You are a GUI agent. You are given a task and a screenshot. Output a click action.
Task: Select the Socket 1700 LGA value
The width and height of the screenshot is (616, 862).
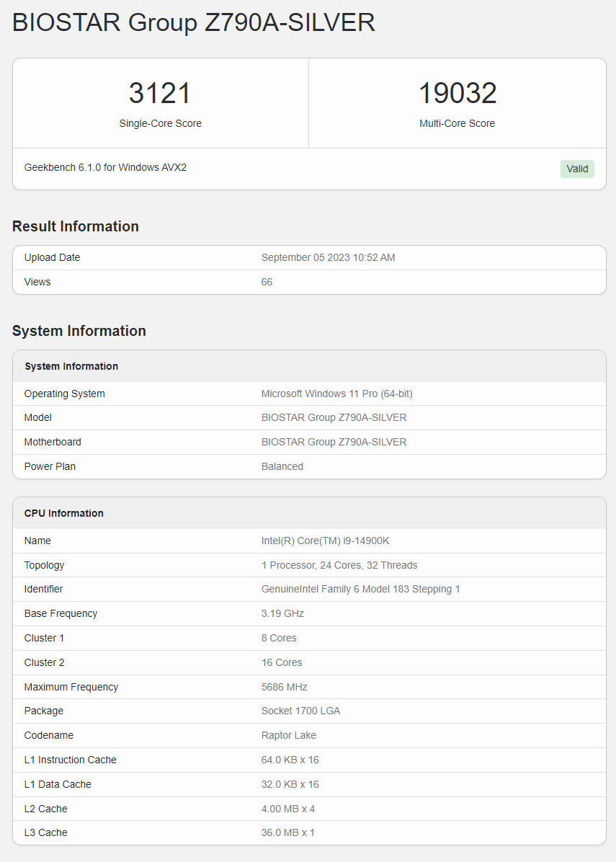300,711
